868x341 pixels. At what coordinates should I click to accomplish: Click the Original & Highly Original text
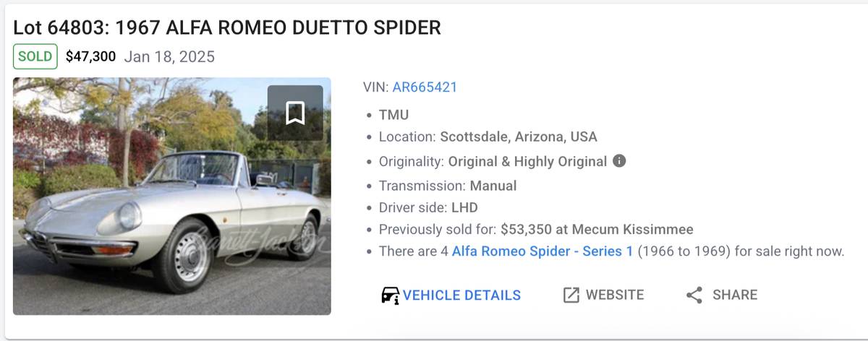[527, 162]
